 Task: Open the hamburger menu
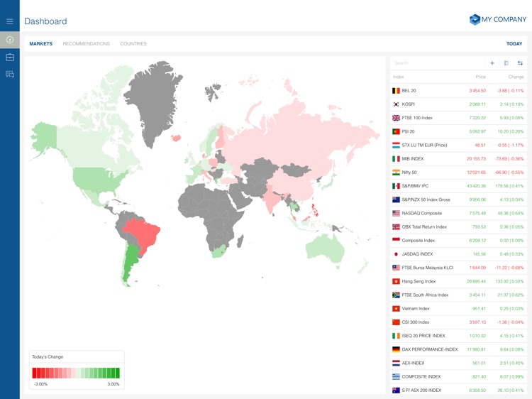pyautogui.click(x=10, y=21)
